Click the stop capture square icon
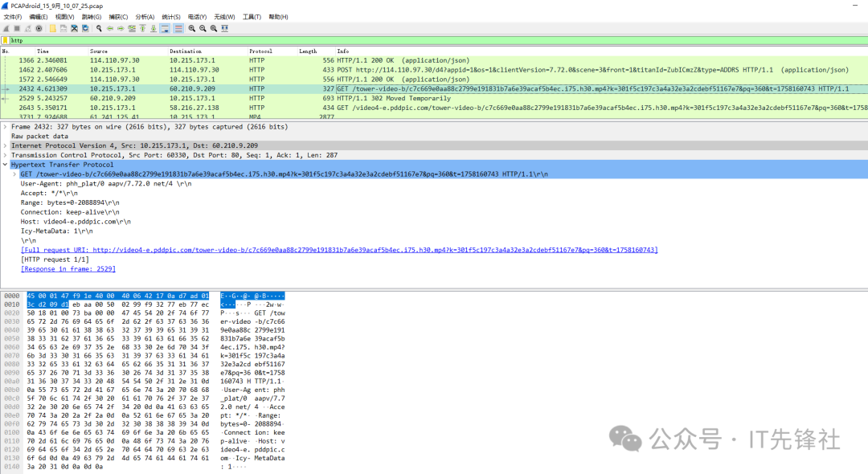This screenshot has width=868, height=474. pos(17,28)
